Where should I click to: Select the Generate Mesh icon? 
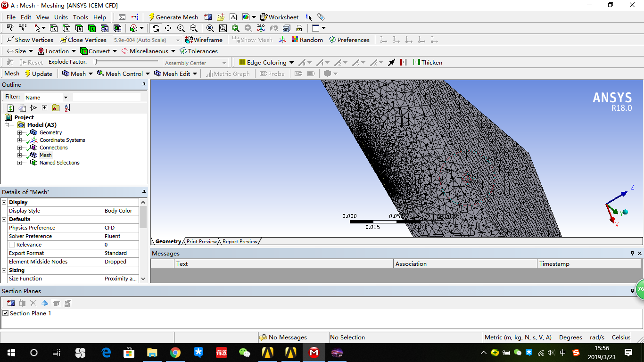tap(151, 17)
